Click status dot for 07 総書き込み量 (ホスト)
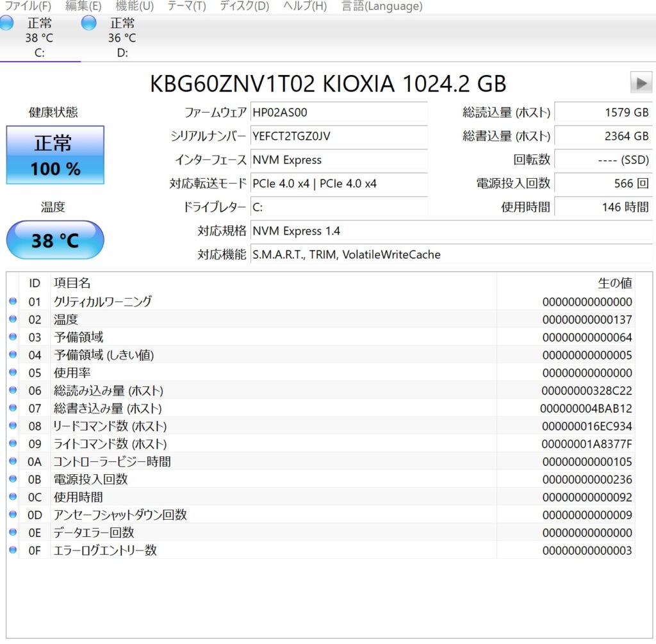The width and height of the screenshot is (656, 644). pyautogui.click(x=13, y=408)
